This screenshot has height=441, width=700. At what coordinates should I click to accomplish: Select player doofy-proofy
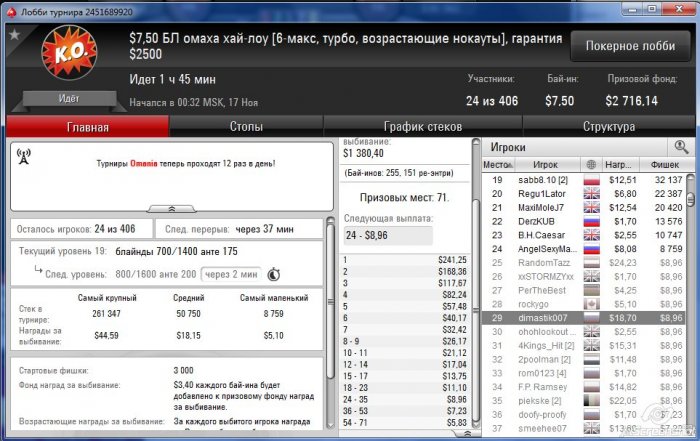542,415
